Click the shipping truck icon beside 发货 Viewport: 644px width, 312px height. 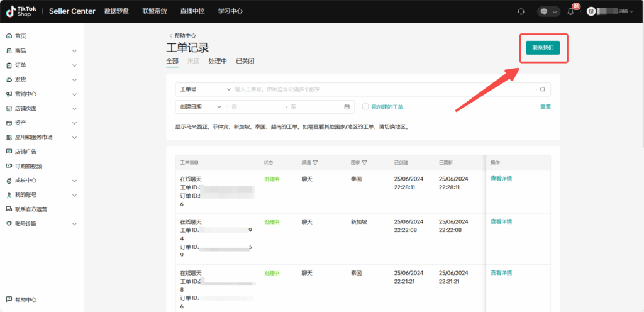(x=9, y=80)
